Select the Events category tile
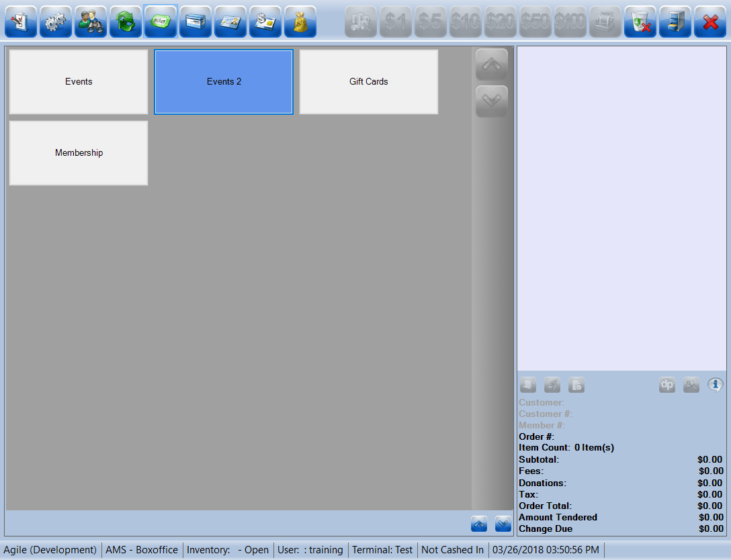This screenshot has height=560, width=731. (79, 82)
